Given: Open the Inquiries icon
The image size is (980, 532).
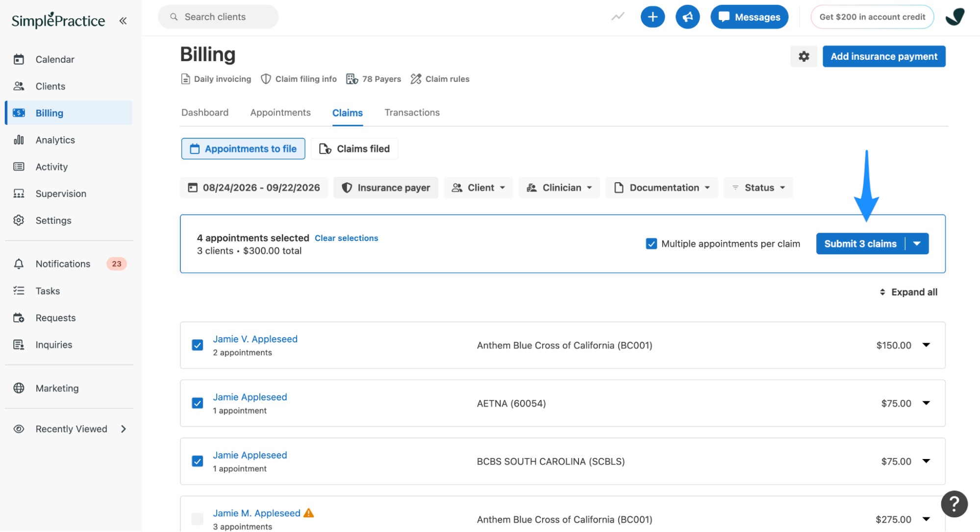Looking at the screenshot, I should pos(19,345).
